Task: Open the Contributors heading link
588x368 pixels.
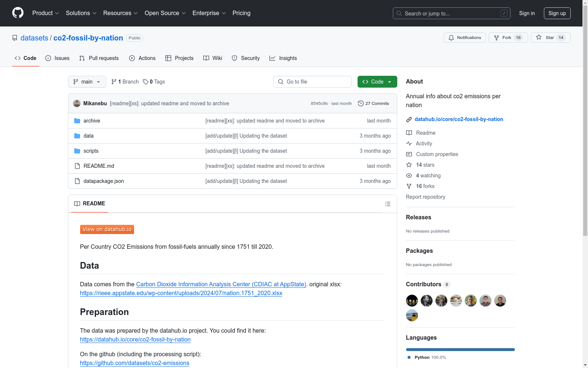Action: click(x=428, y=284)
